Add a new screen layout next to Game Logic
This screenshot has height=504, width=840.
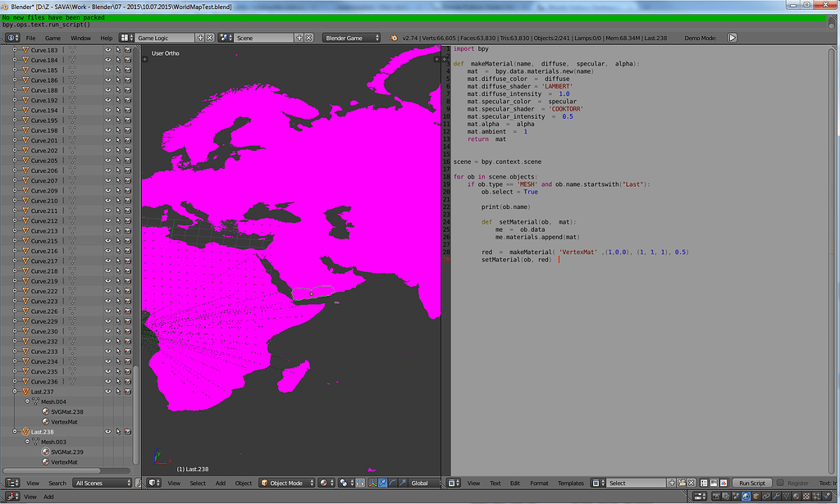click(x=200, y=38)
